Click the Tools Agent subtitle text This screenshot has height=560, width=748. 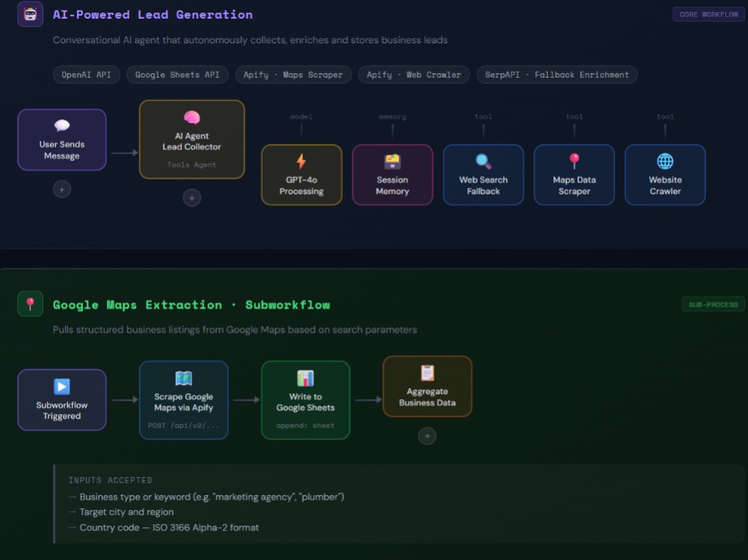point(191,164)
